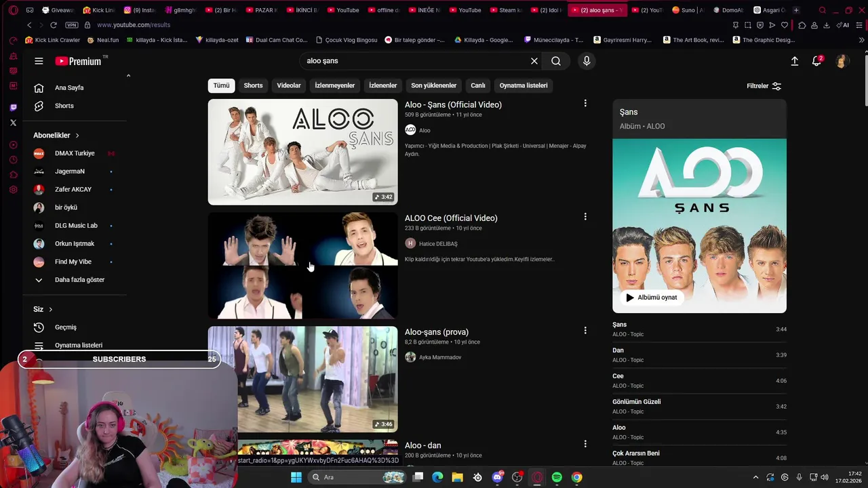Open Filtreler filter options
Screen dimensions: 868x488
[x=764, y=86]
